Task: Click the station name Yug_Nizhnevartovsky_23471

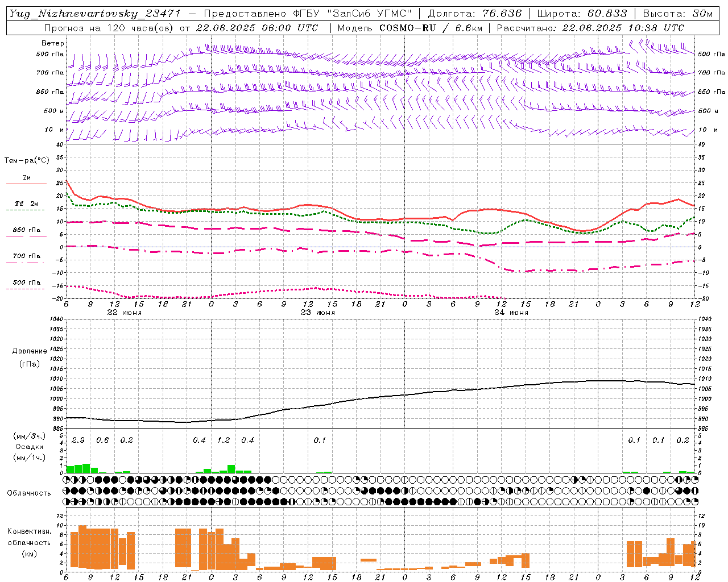Action: point(94,14)
